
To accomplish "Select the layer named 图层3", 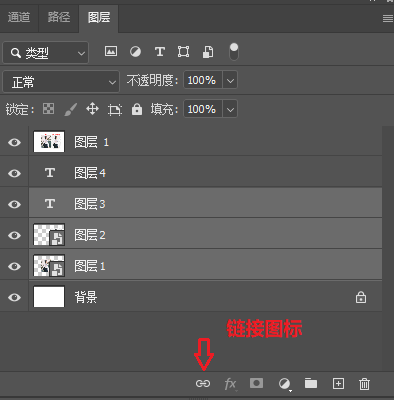I will [x=90, y=204].
